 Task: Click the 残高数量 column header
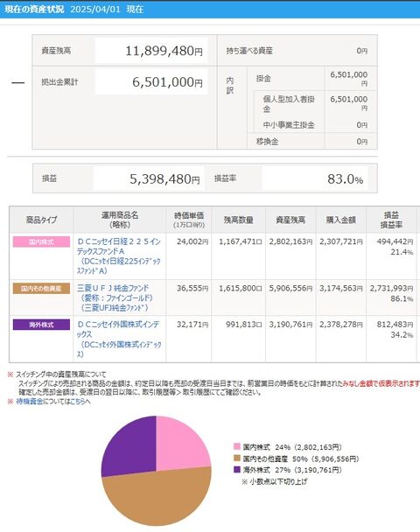point(239,220)
